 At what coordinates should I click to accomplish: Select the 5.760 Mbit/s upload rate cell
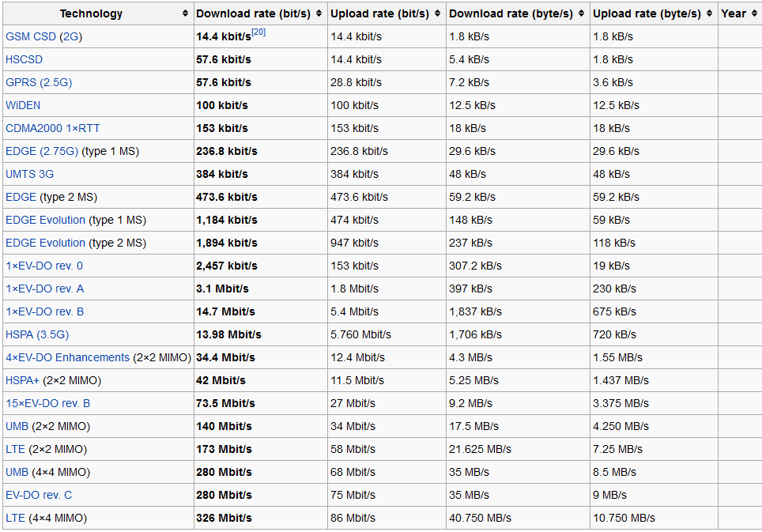coord(387,334)
